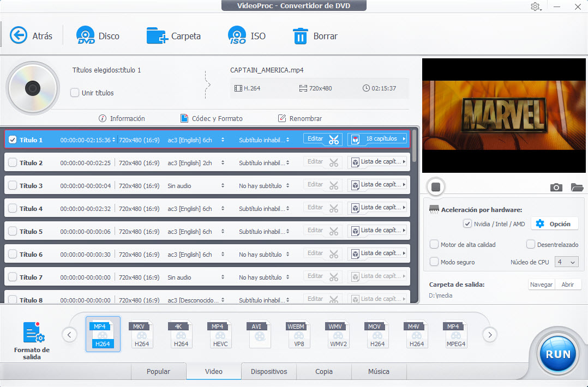Enable the Unir títulos checkbox
This screenshot has width=588, height=387.
tap(75, 93)
